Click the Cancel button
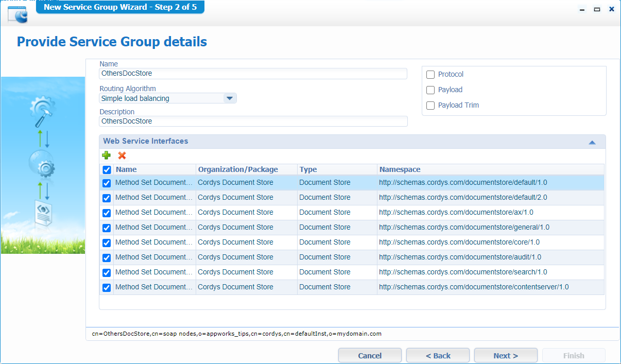The height and width of the screenshot is (364, 621). pyautogui.click(x=370, y=356)
